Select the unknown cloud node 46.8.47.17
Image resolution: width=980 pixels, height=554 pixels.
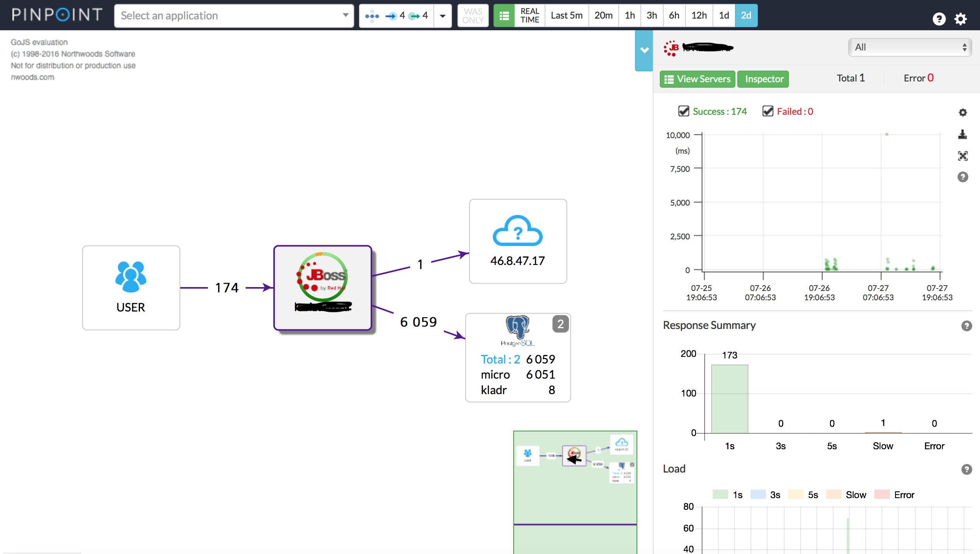518,241
